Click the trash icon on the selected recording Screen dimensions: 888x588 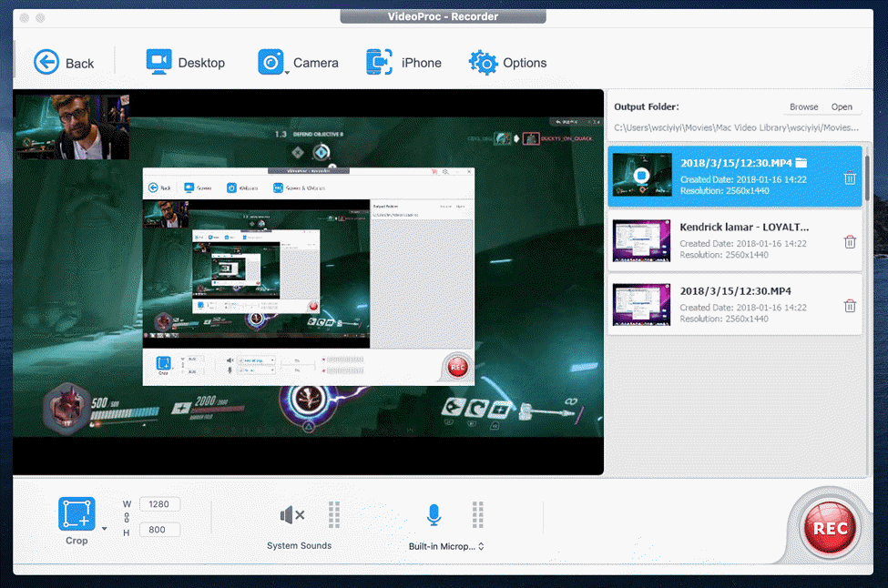(x=850, y=178)
